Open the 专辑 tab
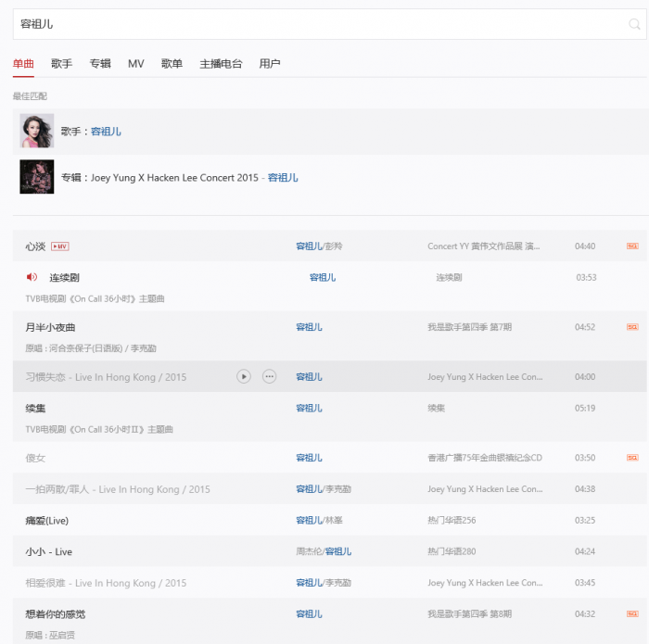 (100, 64)
